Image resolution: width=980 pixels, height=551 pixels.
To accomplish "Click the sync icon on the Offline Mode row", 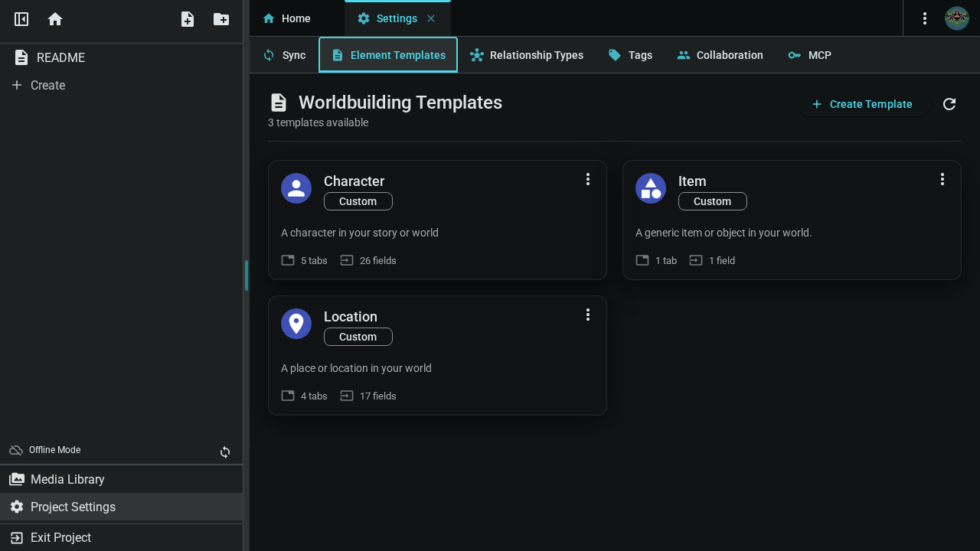I will pyautogui.click(x=225, y=452).
